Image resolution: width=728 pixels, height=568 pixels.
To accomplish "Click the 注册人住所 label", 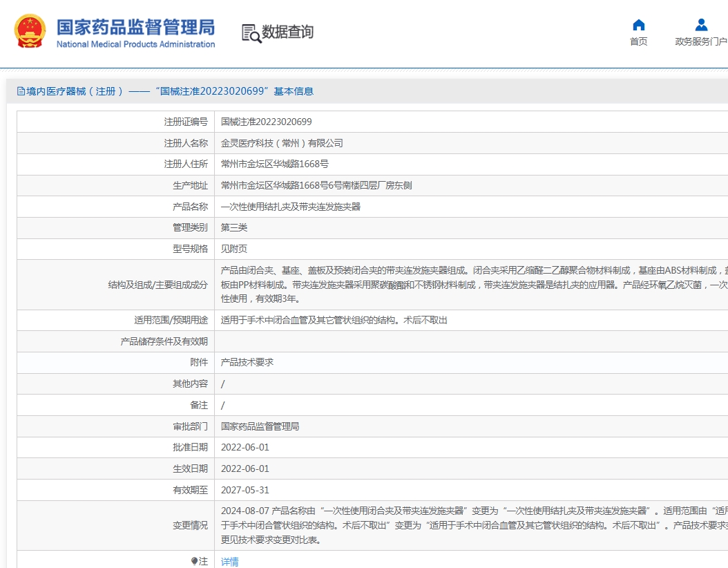I will point(186,164).
